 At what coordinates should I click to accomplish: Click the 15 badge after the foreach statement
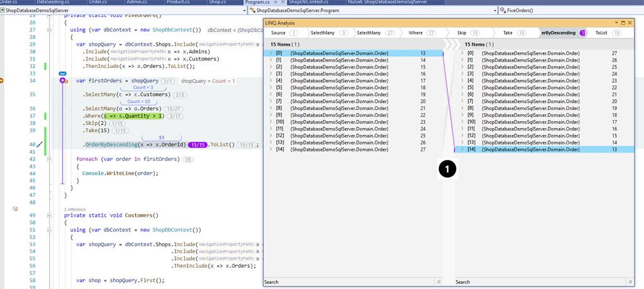tap(187, 160)
